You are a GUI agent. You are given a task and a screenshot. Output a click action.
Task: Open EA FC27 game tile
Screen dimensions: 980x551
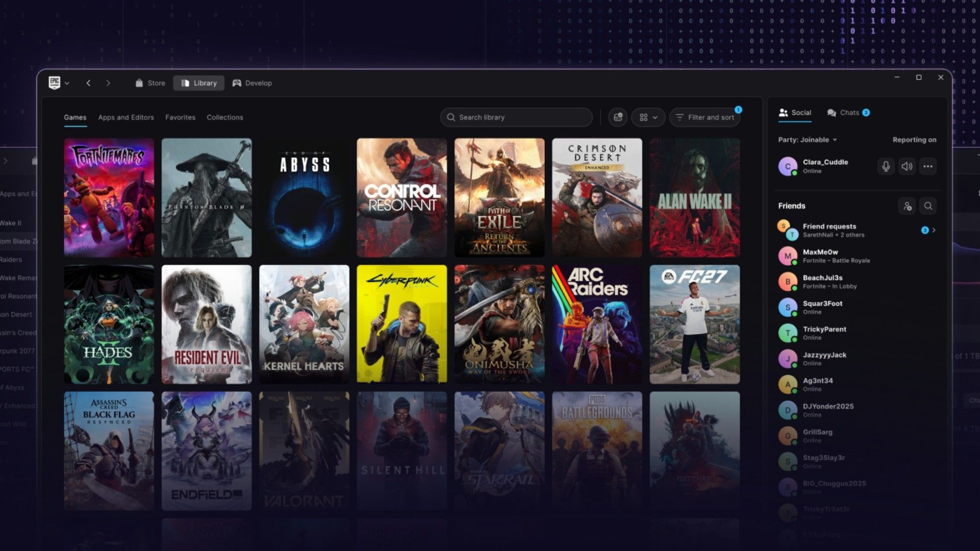pyautogui.click(x=695, y=324)
